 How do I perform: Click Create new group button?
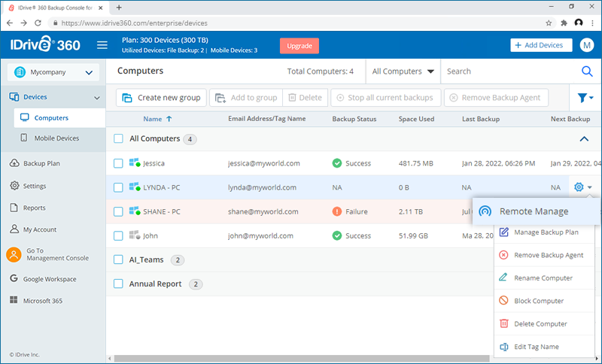point(161,98)
